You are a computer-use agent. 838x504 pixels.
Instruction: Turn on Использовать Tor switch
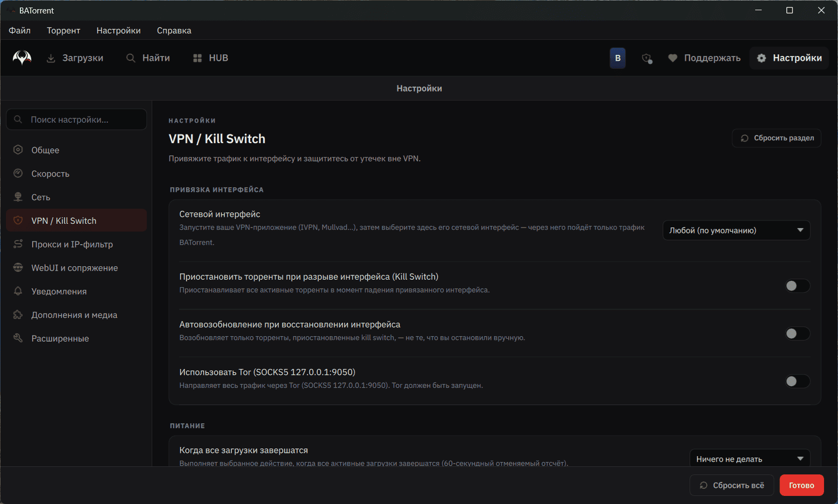click(797, 381)
